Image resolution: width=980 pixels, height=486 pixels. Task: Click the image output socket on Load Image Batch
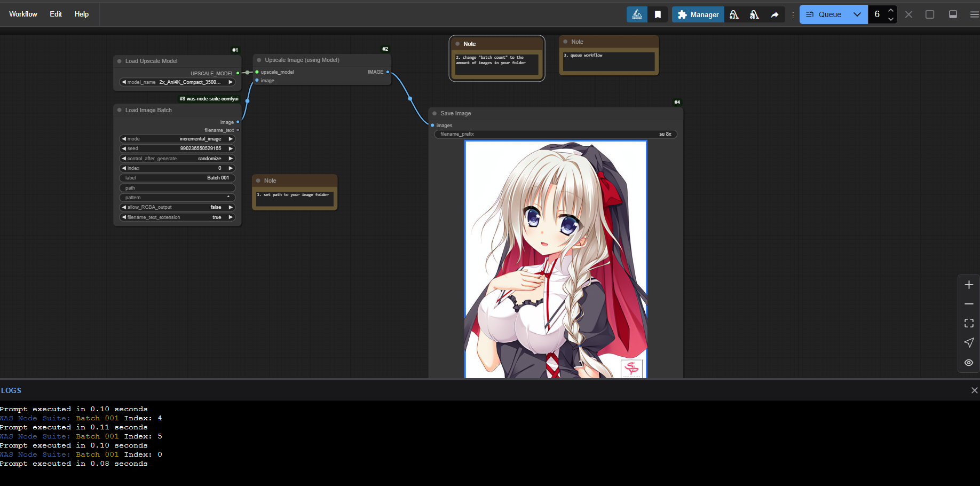[238, 122]
